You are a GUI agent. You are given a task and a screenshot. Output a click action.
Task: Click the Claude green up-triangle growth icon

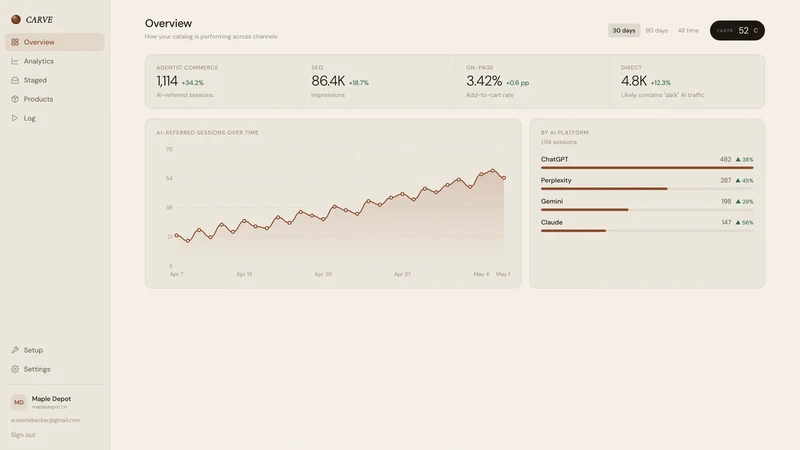click(738, 222)
